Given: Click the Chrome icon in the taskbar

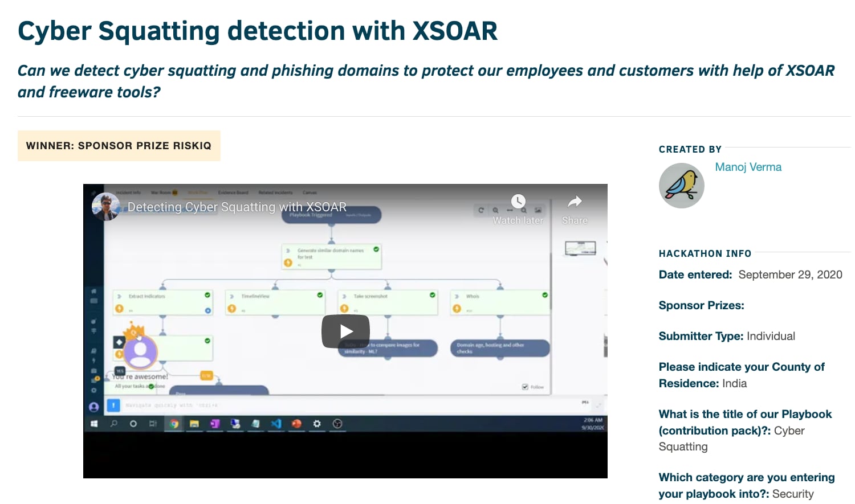Looking at the screenshot, I should coord(174,424).
